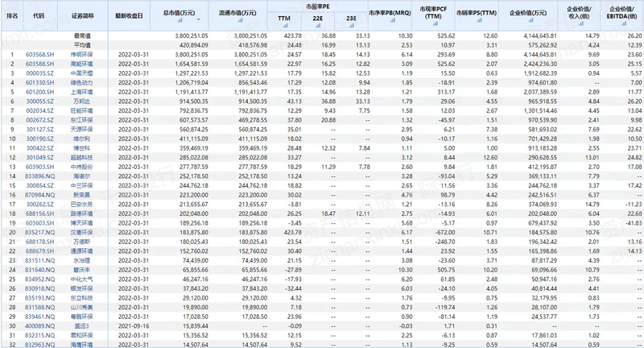The image size is (644, 348).
Task: Open stock code 301049.SZ
Action: coord(39,157)
